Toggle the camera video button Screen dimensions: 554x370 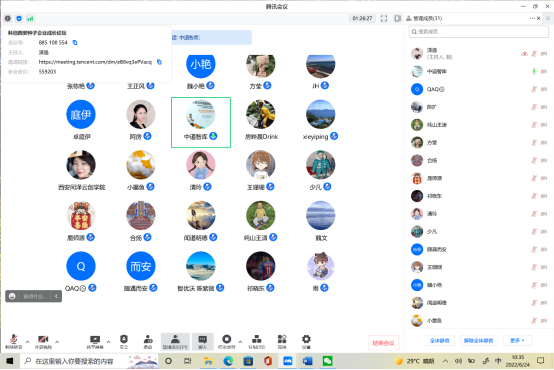click(x=43, y=341)
